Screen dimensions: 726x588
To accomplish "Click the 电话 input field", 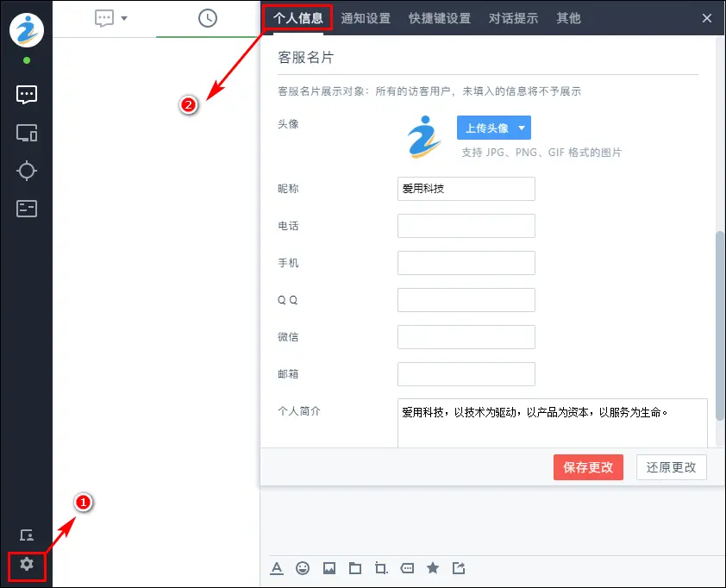I will [466, 226].
